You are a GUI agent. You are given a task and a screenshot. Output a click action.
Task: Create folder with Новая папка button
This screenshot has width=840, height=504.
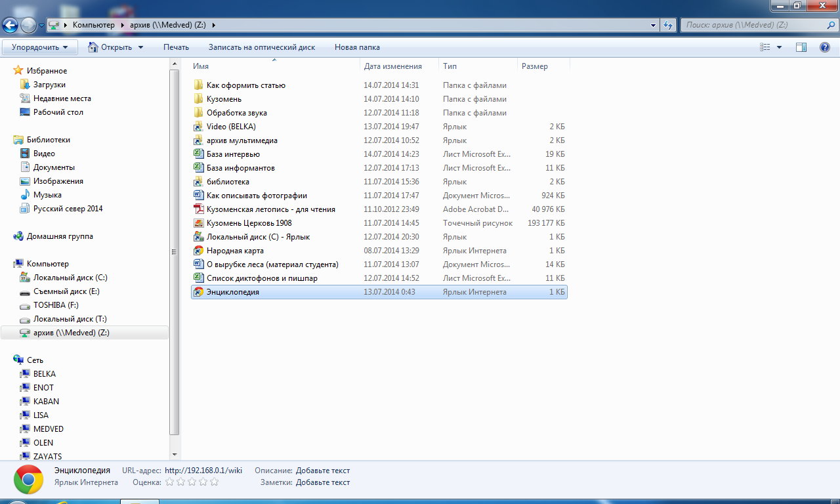pos(357,47)
